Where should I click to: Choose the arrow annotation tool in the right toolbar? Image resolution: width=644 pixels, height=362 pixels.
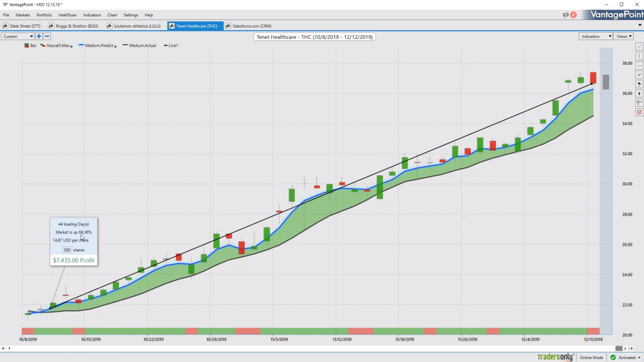[639, 84]
